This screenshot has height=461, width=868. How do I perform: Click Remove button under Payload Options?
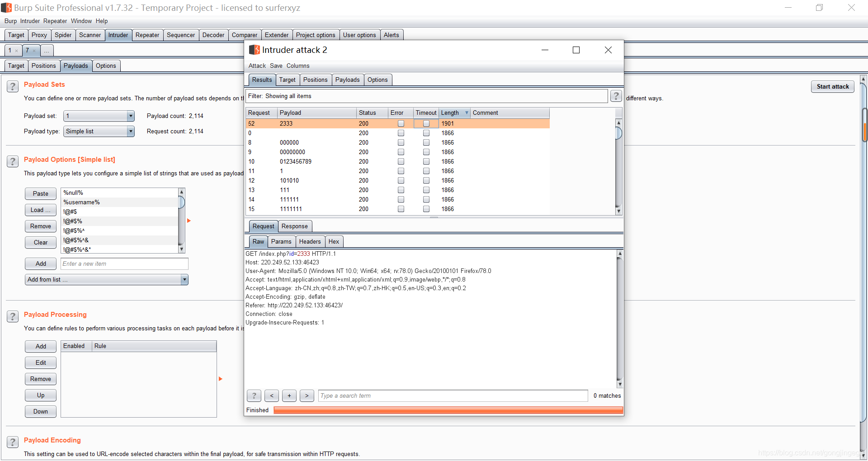[x=41, y=226]
